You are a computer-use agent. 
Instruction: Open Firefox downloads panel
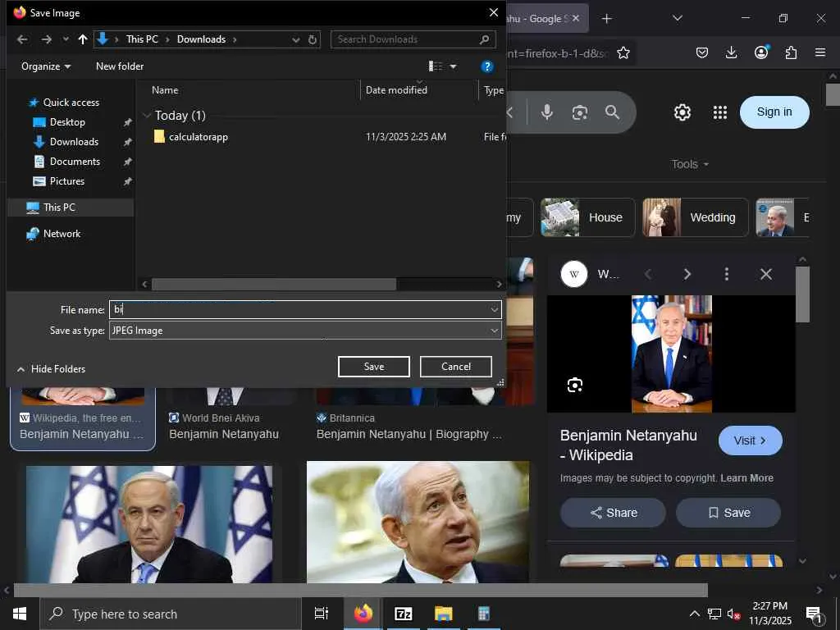[731, 52]
